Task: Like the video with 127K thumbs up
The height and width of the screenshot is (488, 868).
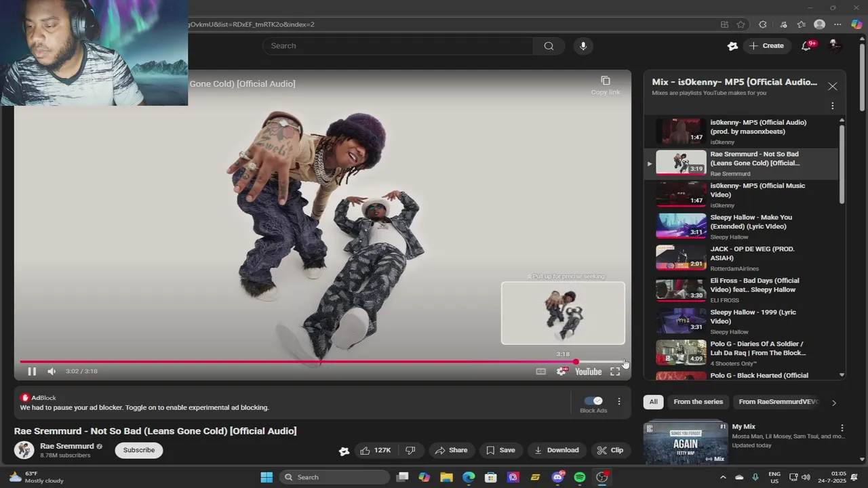Action: click(x=376, y=450)
